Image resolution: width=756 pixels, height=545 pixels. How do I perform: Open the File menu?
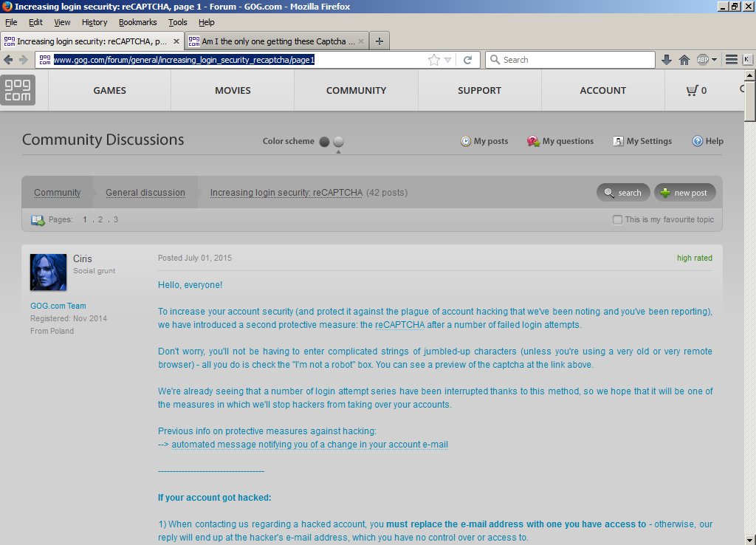pyautogui.click(x=11, y=22)
